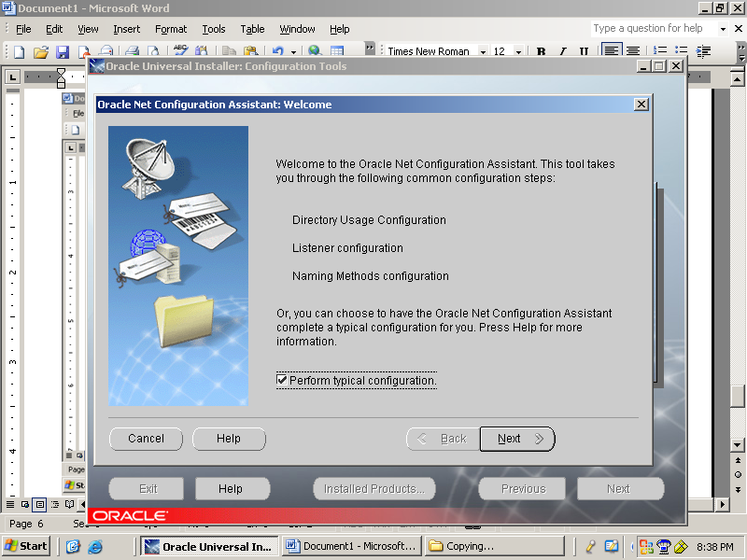Click the Start button on taskbar

point(27,546)
